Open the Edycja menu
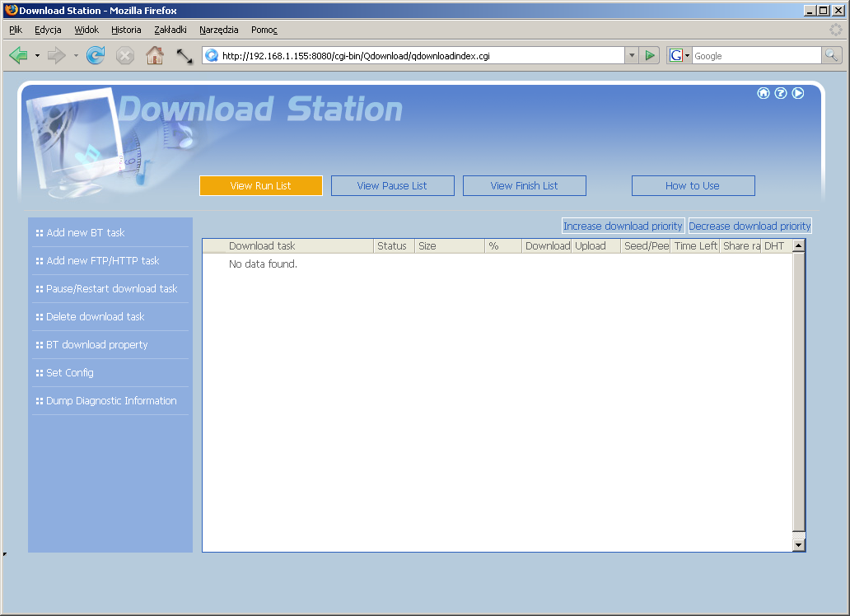850x616 pixels. point(48,30)
